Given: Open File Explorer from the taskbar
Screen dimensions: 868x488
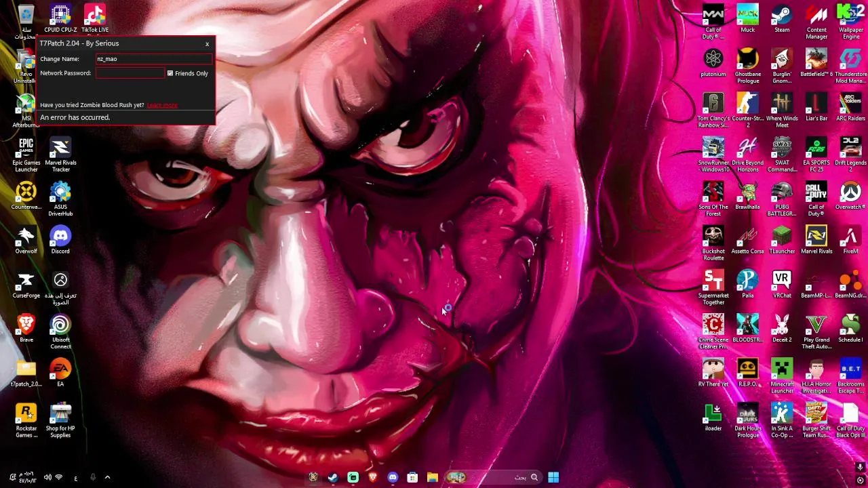Looking at the screenshot, I should pos(432,477).
